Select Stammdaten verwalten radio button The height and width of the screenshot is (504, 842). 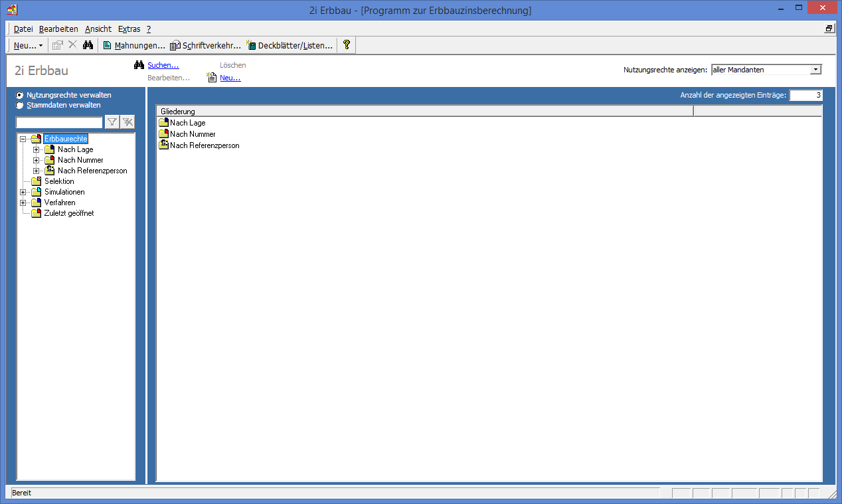[x=20, y=105]
